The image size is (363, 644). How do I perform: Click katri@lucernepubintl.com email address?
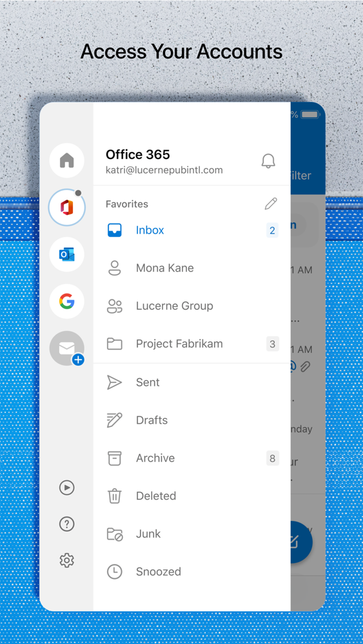164,170
